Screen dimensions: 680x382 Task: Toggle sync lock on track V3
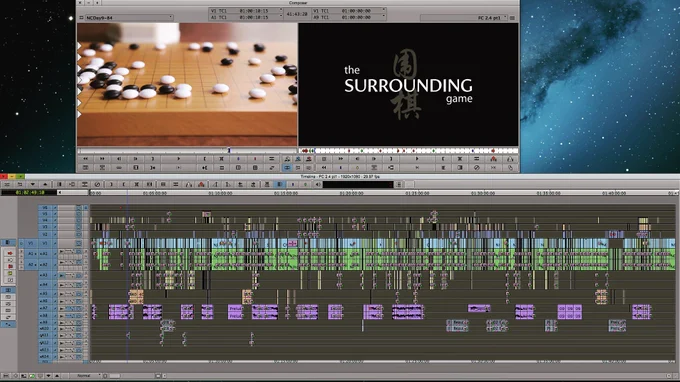click(x=55, y=227)
